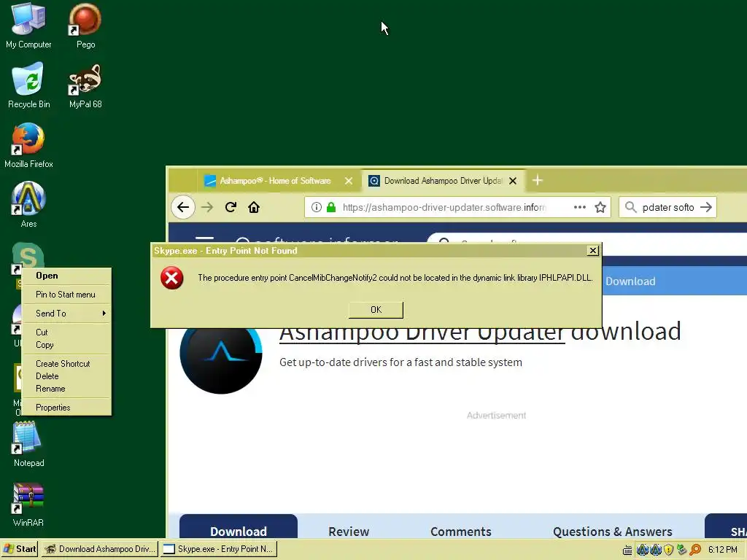Click the green padlock security icon
The height and width of the screenshot is (560, 747).
pyautogui.click(x=331, y=207)
